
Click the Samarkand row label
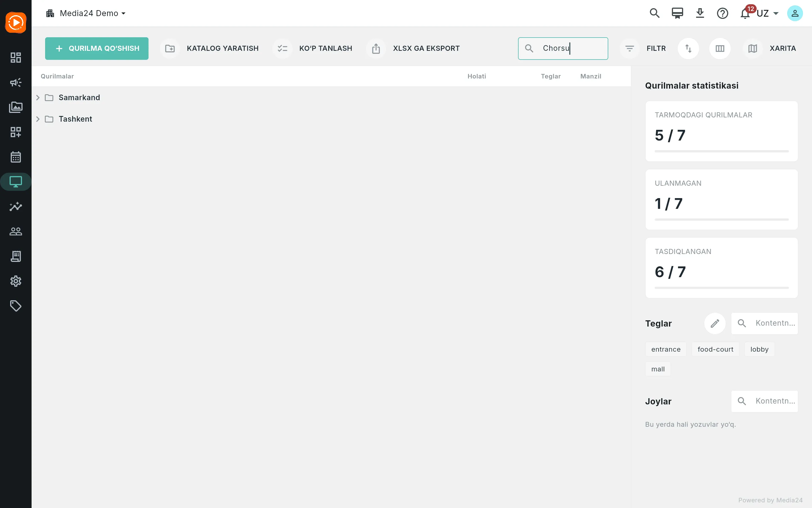[79, 97]
